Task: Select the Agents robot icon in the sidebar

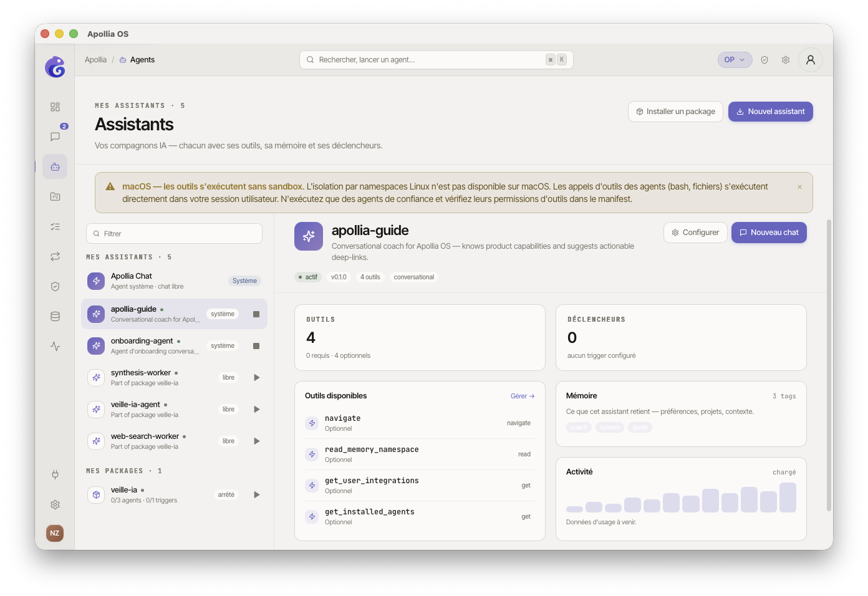Action: (x=55, y=166)
